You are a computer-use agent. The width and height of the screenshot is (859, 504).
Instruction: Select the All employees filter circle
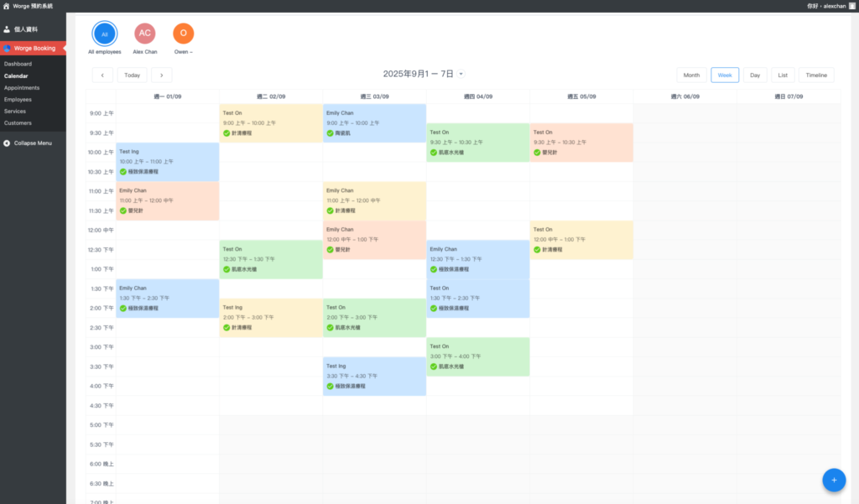(105, 34)
